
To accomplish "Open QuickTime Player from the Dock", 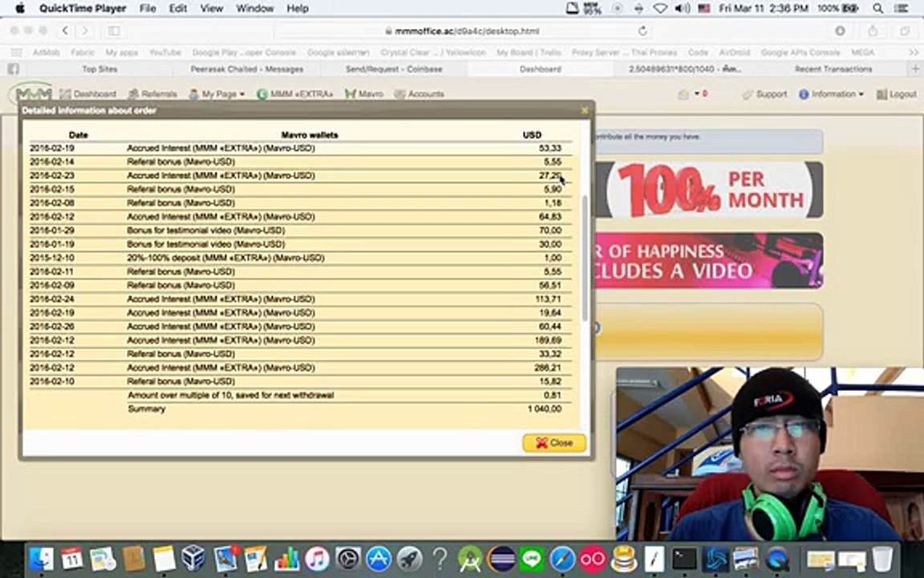I will coord(778,559).
